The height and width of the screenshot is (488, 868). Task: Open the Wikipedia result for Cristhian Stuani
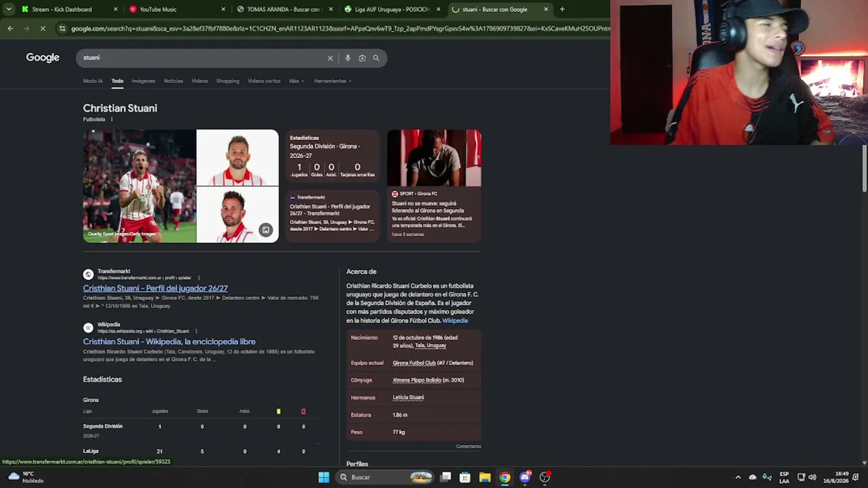coord(169,342)
